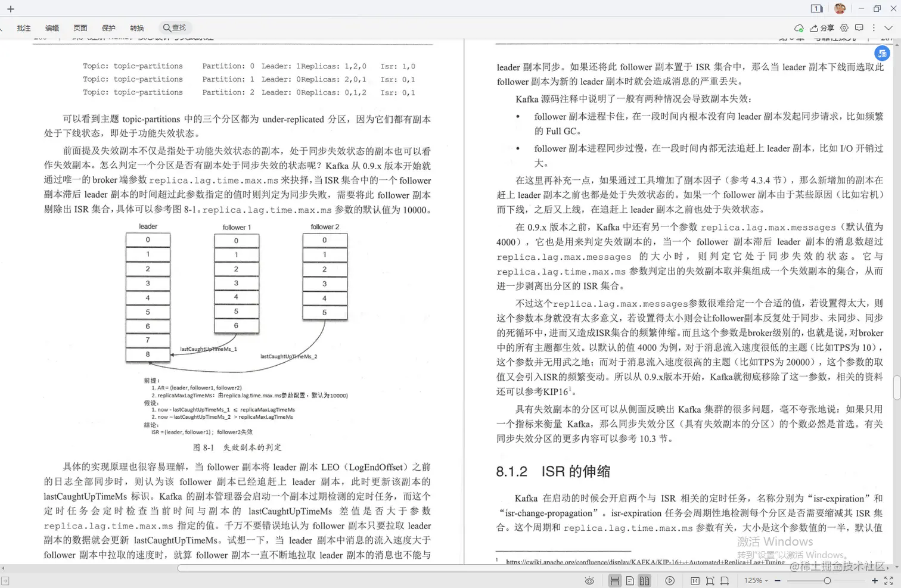
Task: Select the fit-width zoom icon
Action: click(725, 581)
